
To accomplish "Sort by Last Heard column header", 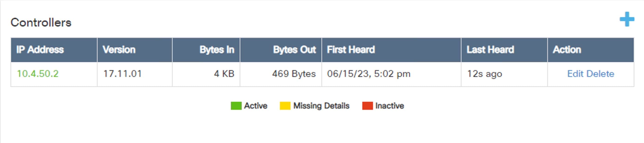I will [490, 50].
